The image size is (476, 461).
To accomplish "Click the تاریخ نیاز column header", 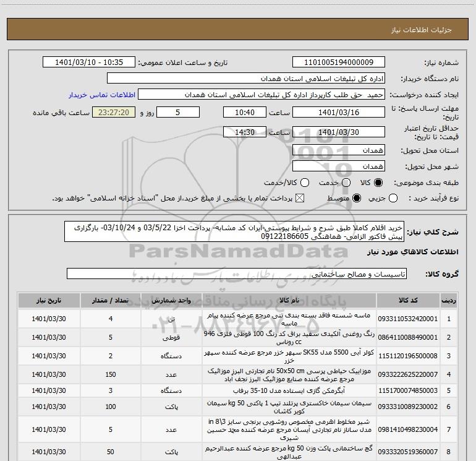I will 49,300.
